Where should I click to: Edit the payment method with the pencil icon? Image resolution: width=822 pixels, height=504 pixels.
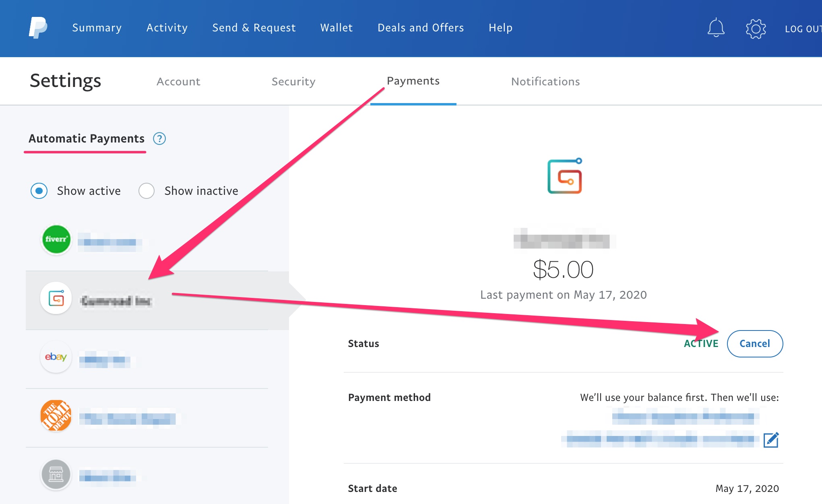(771, 440)
